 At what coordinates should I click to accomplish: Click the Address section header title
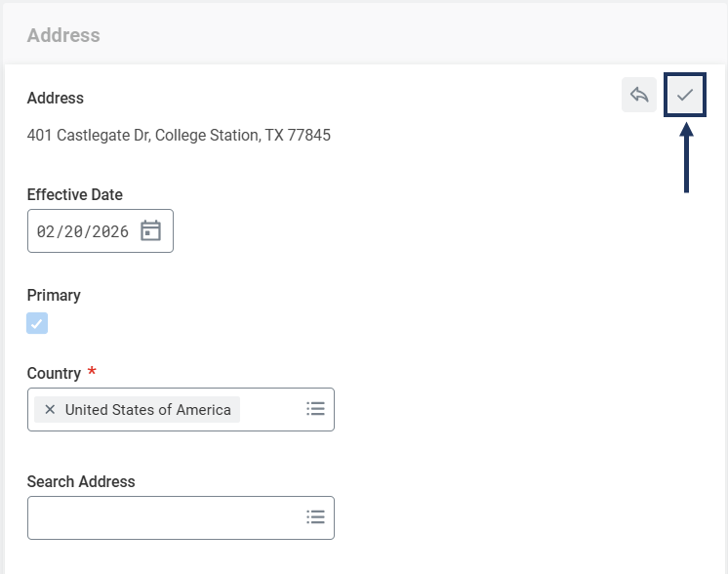(x=63, y=35)
